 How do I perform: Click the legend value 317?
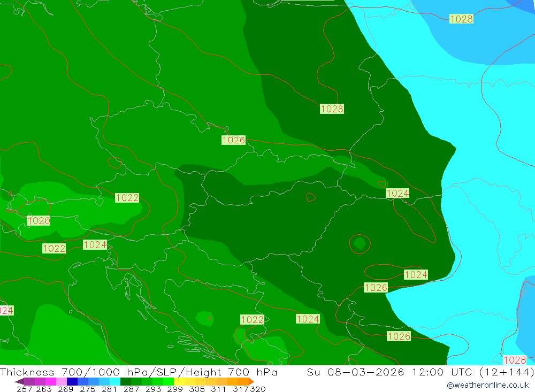coord(241,389)
